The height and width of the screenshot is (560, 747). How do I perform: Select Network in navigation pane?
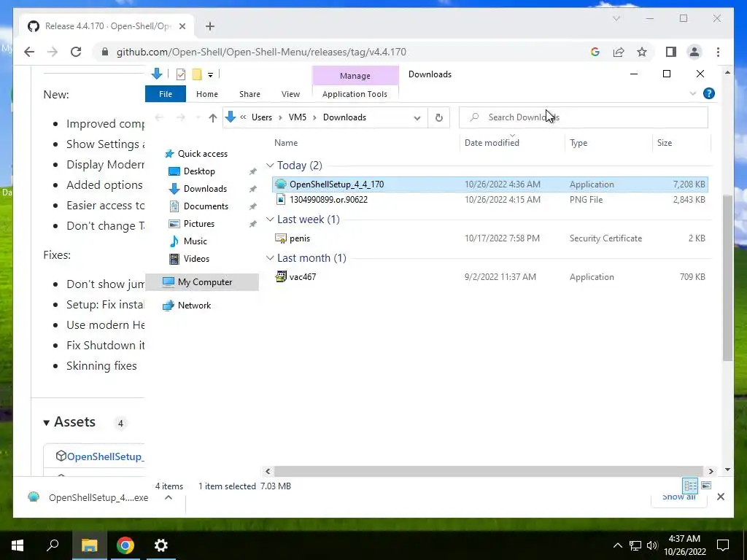pyautogui.click(x=194, y=306)
